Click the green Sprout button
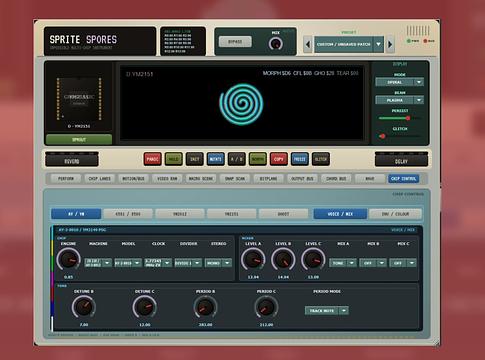485x360 pixels. point(79,139)
